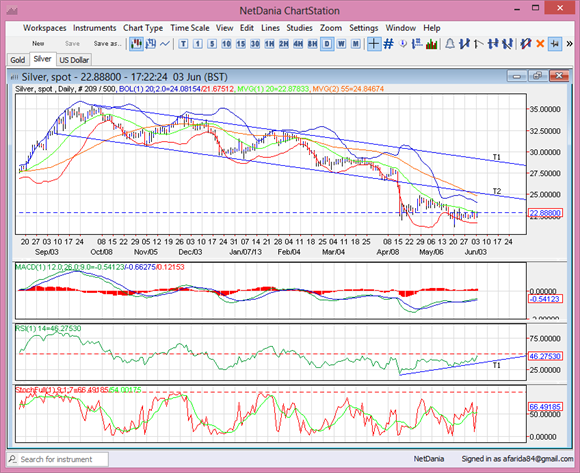Select Monthly (M) time scale
Viewport: 580px width, 473px height.
pyautogui.click(x=355, y=44)
